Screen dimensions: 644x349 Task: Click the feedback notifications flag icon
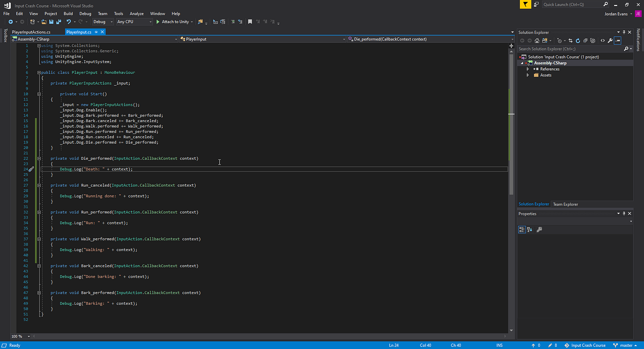525,5
